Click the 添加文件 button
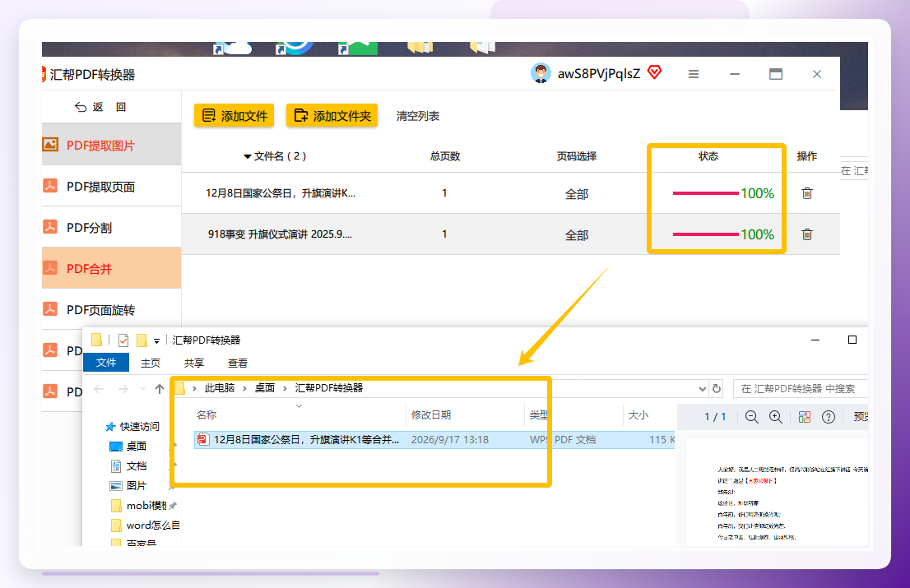The height and width of the screenshot is (588, 910). point(234,116)
